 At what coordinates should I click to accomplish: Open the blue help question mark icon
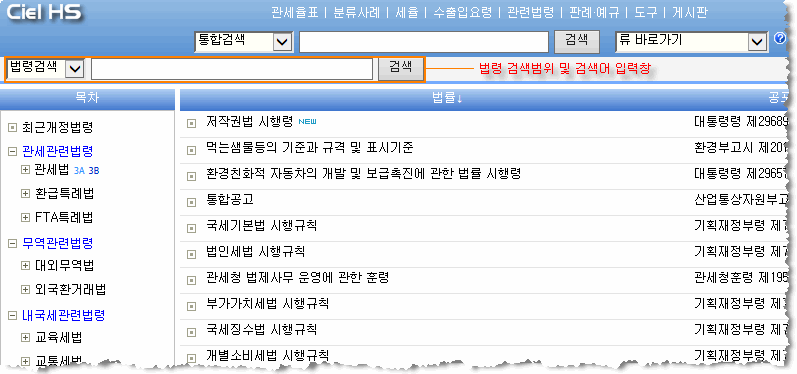780,39
